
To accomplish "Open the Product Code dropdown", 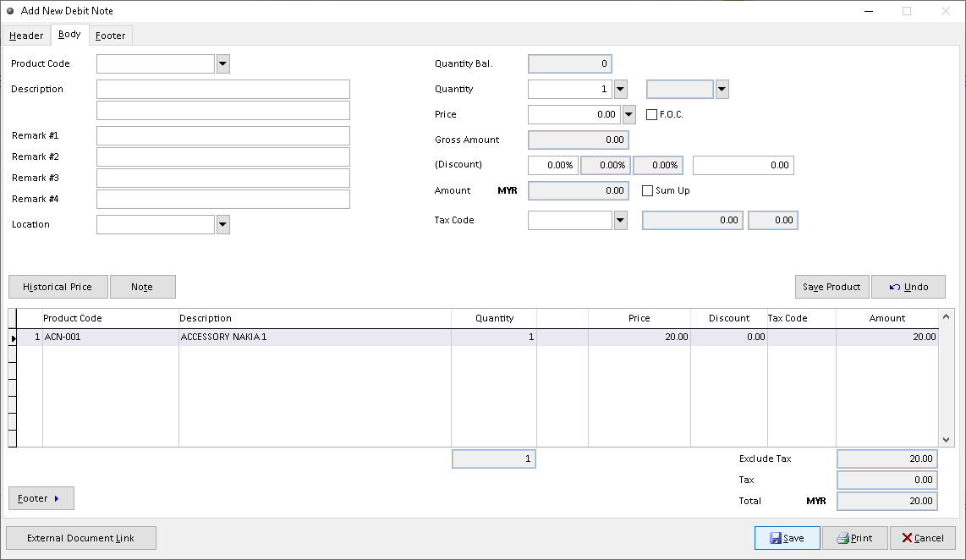I will click(223, 63).
